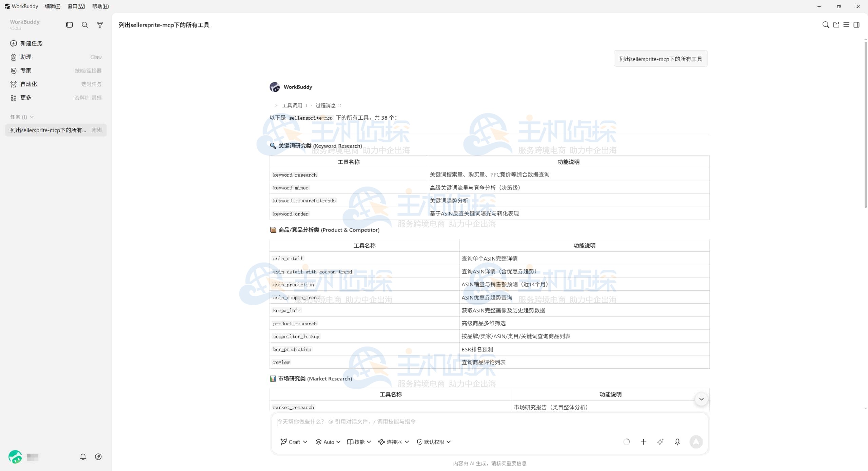Open the 更多 section in sidebar
The height and width of the screenshot is (471, 868).
coord(56,98)
